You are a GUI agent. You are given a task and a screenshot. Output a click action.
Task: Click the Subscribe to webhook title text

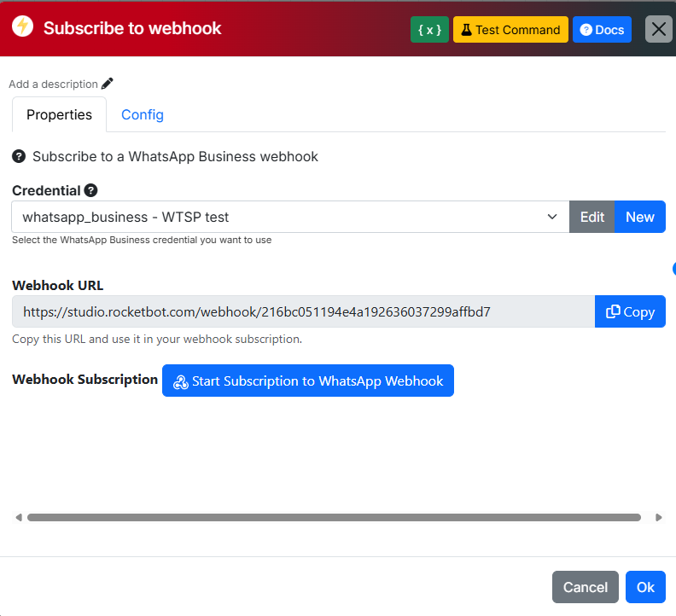pos(132,28)
